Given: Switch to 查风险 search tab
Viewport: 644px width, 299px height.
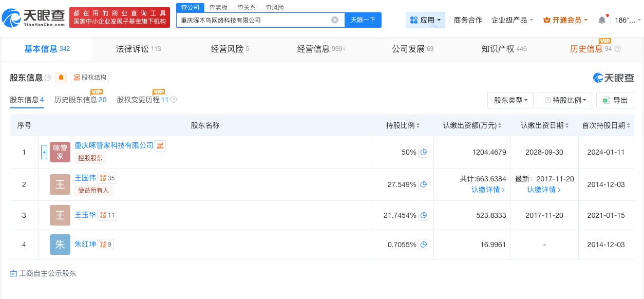Looking at the screenshot, I should (275, 7).
